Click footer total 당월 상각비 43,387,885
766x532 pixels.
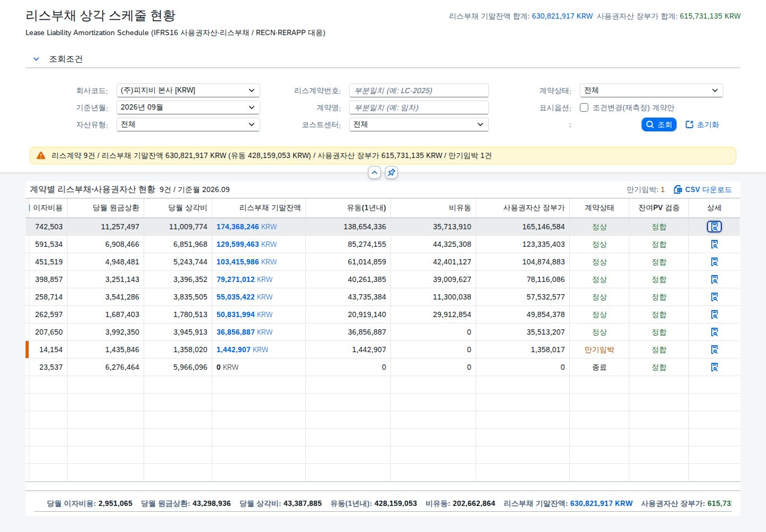point(280,503)
